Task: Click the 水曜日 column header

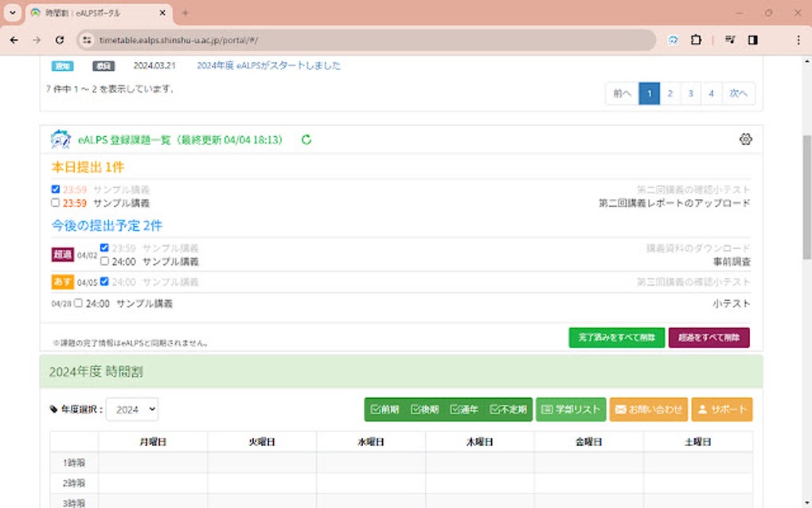Action: pos(371,442)
